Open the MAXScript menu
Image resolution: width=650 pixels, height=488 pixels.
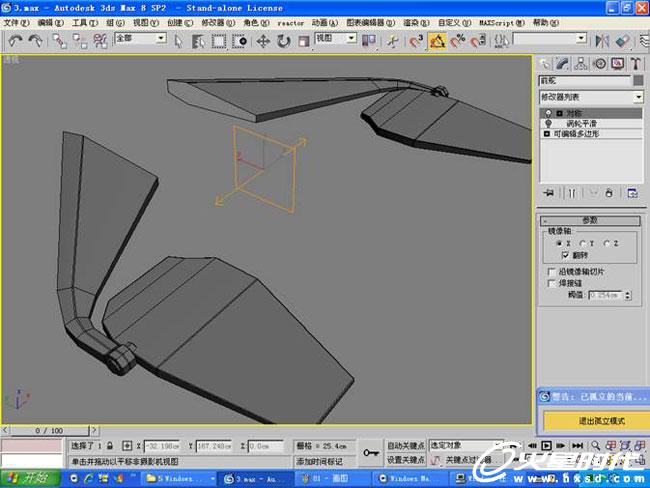click(502, 23)
